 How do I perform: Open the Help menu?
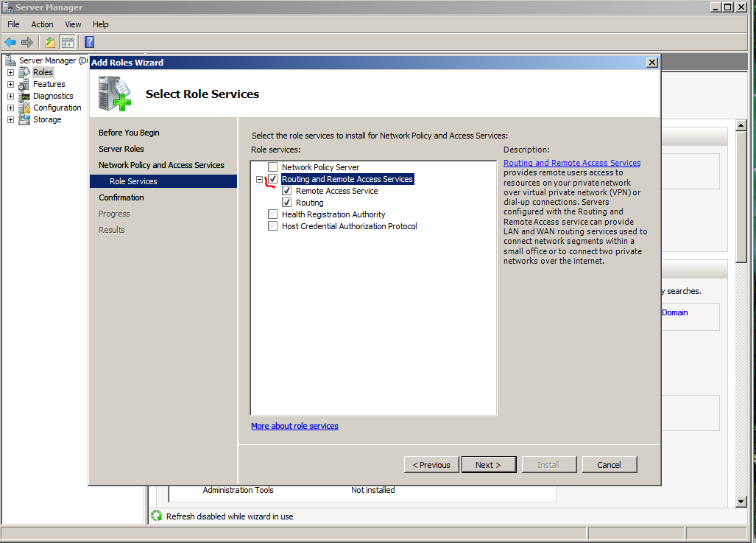[101, 24]
